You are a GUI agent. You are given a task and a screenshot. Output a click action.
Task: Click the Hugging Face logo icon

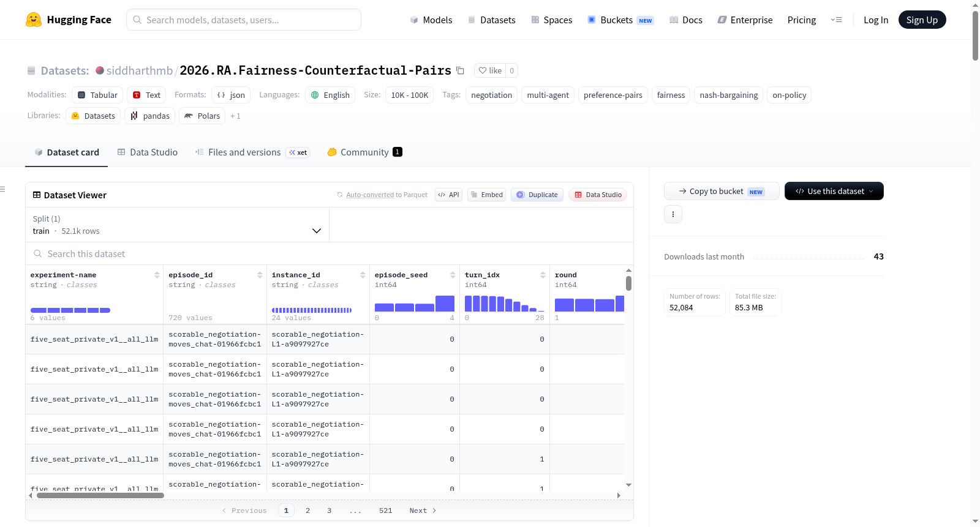(34, 20)
